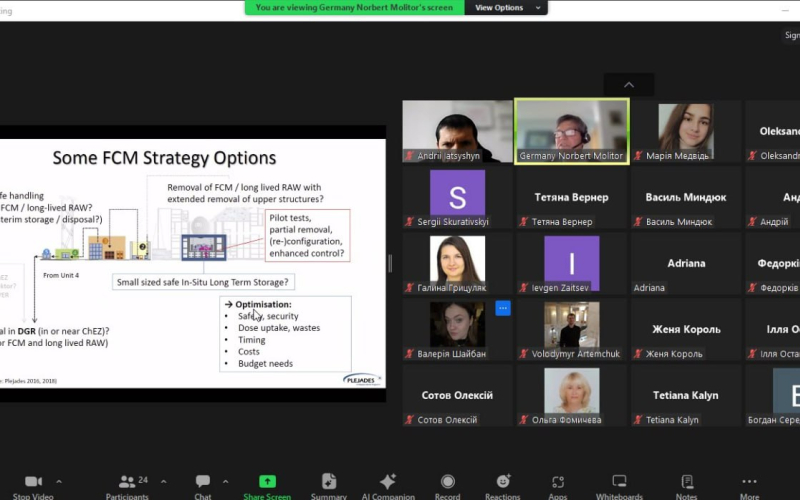
Task: Click the 'Dose uptake, wastes' bullet
Action: click(279, 328)
